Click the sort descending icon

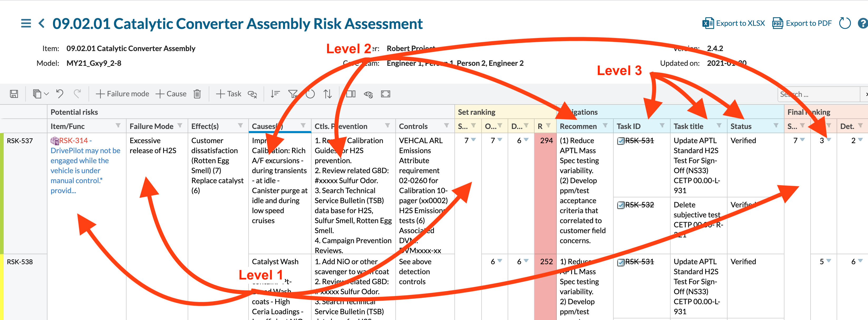pos(275,94)
